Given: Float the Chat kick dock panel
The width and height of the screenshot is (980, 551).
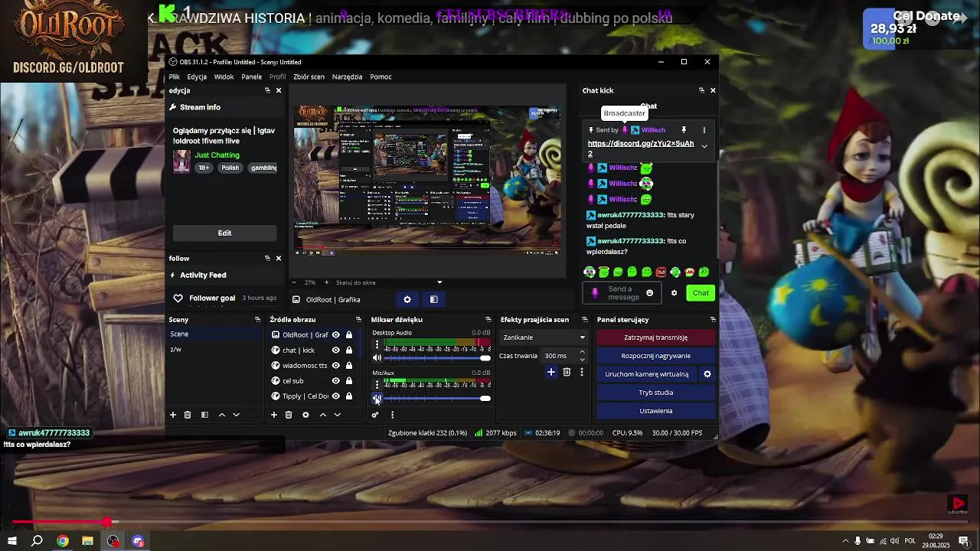Looking at the screenshot, I should coord(701,90).
